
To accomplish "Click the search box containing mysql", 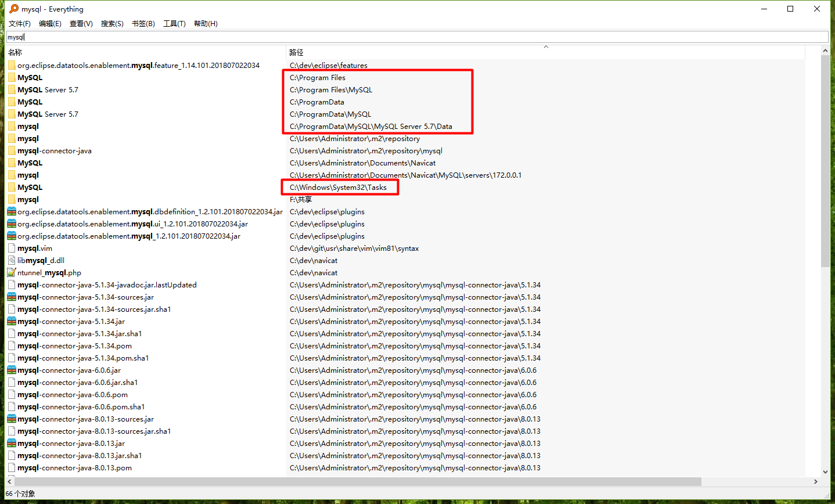I will (x=417, y=37).
